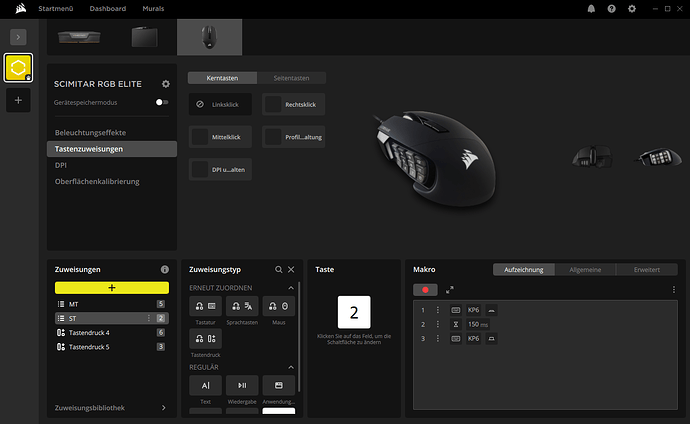Choose Anwendung launch assignment icon

279,385
